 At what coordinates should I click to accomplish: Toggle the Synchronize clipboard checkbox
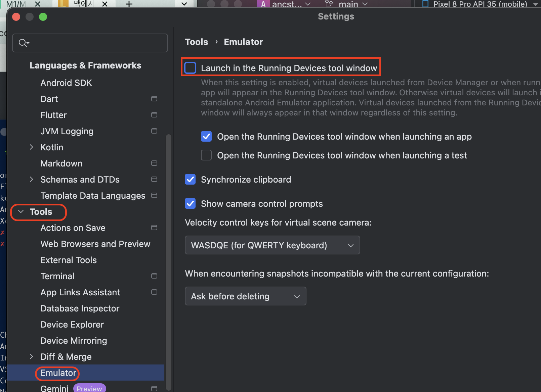pos(190,179)
